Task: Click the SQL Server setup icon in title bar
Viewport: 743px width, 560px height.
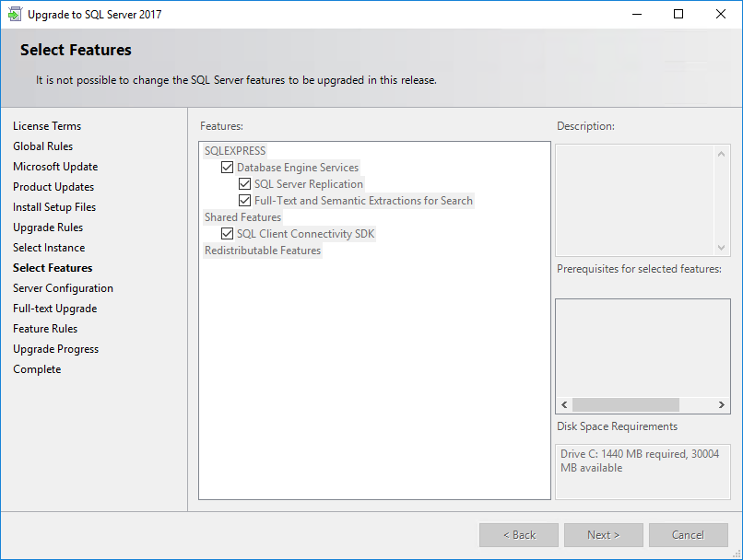Action: click(15, 14)
